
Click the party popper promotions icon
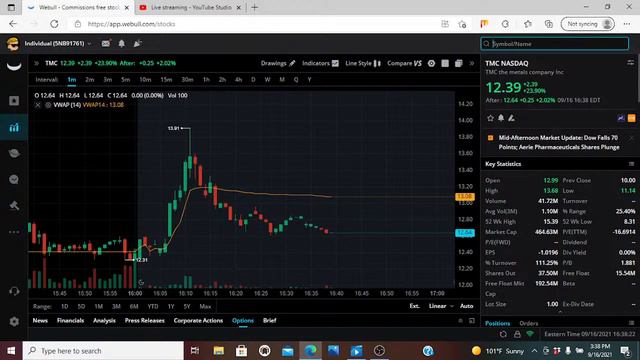click(x=138, y=43)
